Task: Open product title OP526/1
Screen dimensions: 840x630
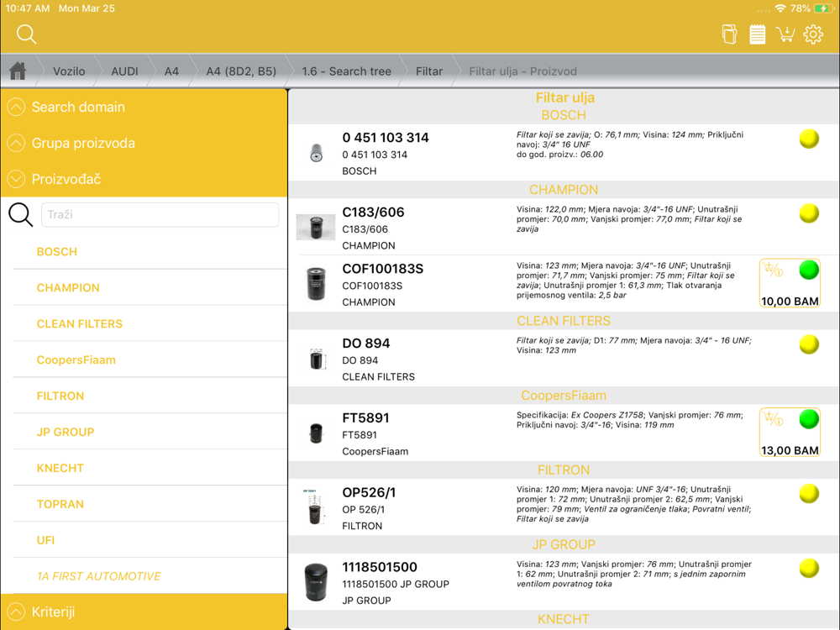Action: pos(369,492)
